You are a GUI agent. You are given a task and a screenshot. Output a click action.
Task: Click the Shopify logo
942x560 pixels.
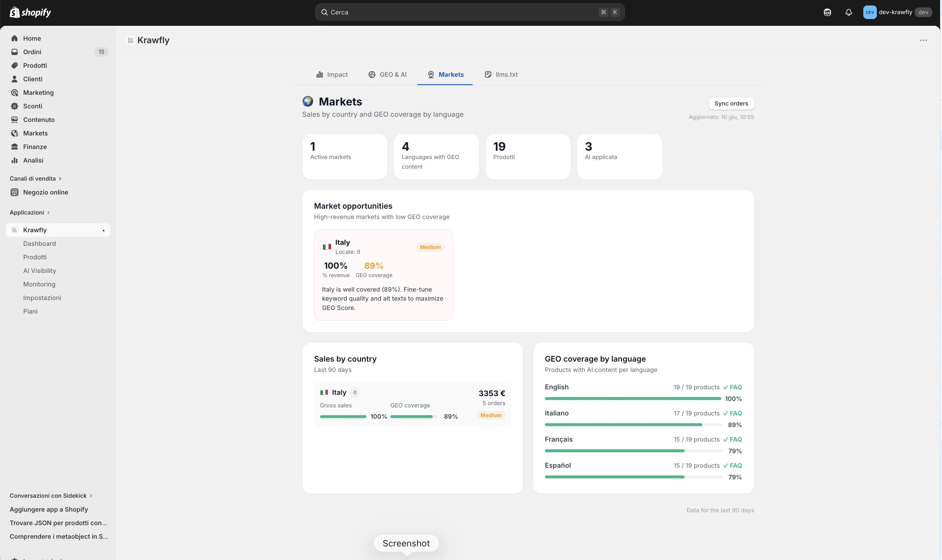(x=30, y=12)
